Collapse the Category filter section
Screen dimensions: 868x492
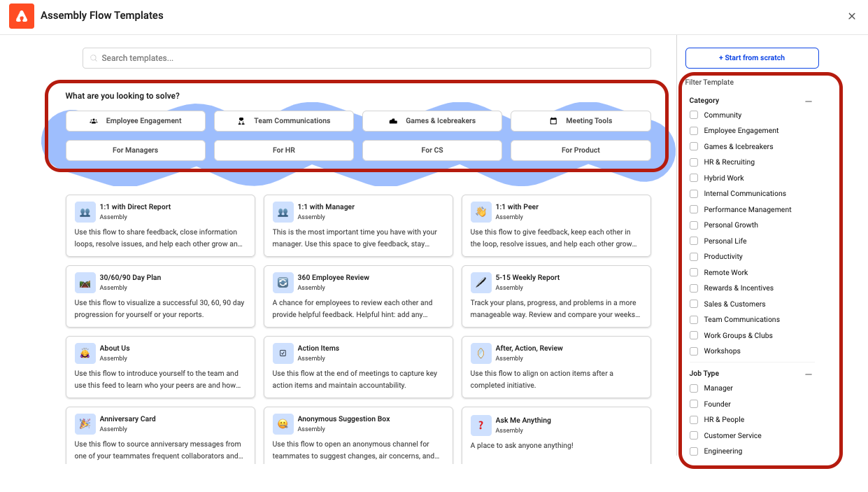(809, 101)
